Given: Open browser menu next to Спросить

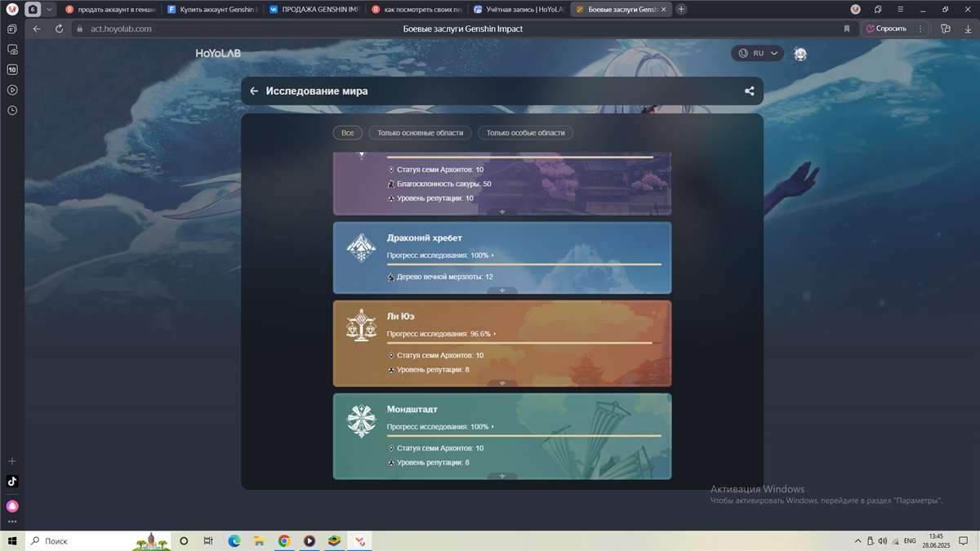Looking at the screenshot, I should click(x=920, y=29).
